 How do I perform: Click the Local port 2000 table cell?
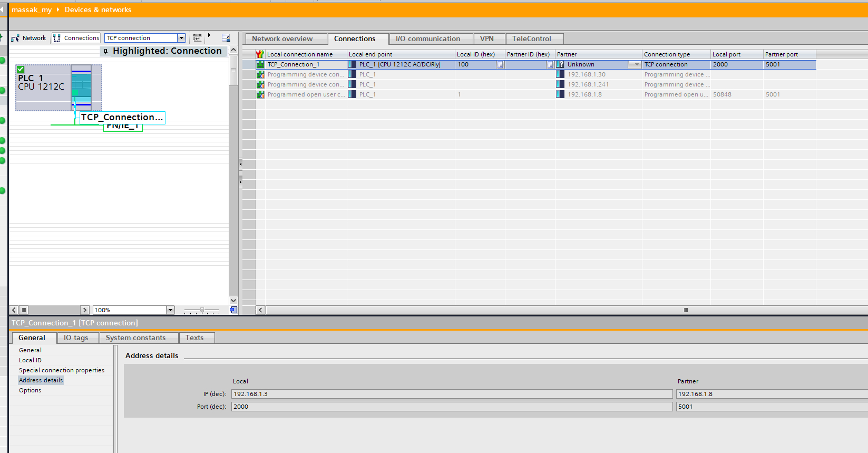coord(737,64)
